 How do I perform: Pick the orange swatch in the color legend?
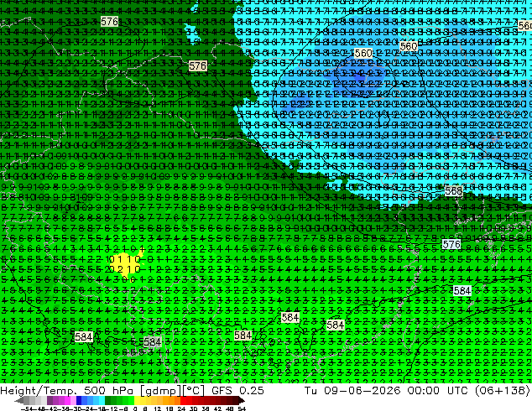[x=166, y=401]
